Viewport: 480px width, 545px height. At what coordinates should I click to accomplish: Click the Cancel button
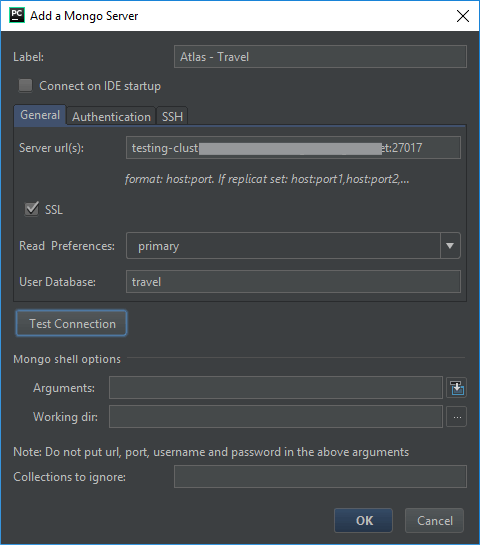click(434, 520)
